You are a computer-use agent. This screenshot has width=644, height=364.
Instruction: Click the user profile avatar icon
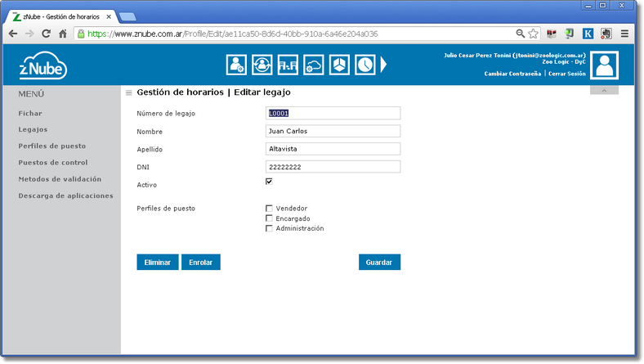click(x=605, y=64)
